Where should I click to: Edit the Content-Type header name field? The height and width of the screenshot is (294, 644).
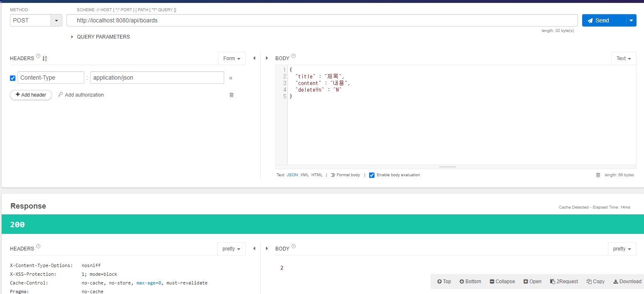51,78
